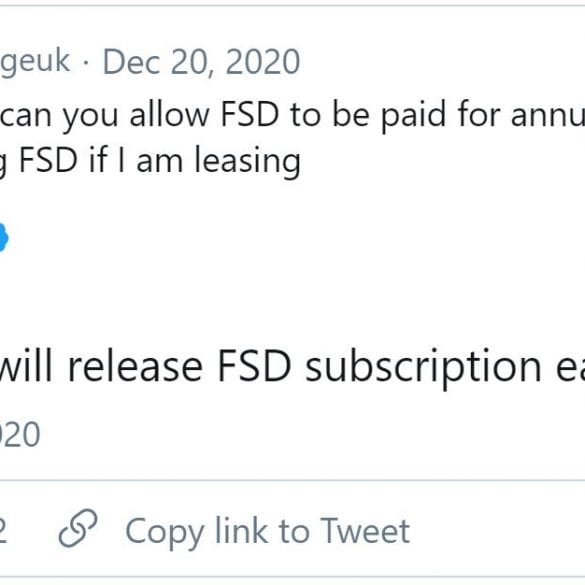Image resolution: width=585 pixels, height=585 pixels.
Task: Open the profile handle ending in geuk
Action: (x=35, y=62)
